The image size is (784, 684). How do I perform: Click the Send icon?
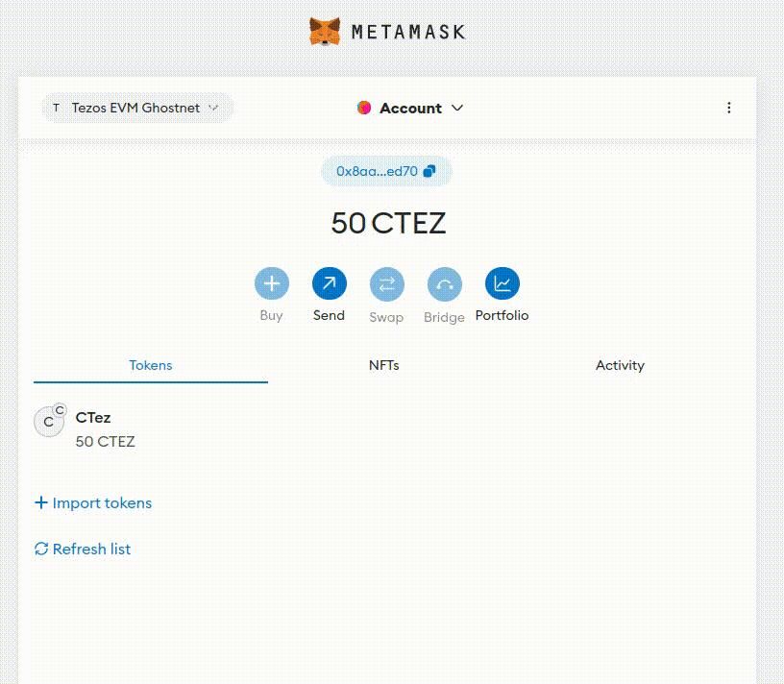[329, 283]
